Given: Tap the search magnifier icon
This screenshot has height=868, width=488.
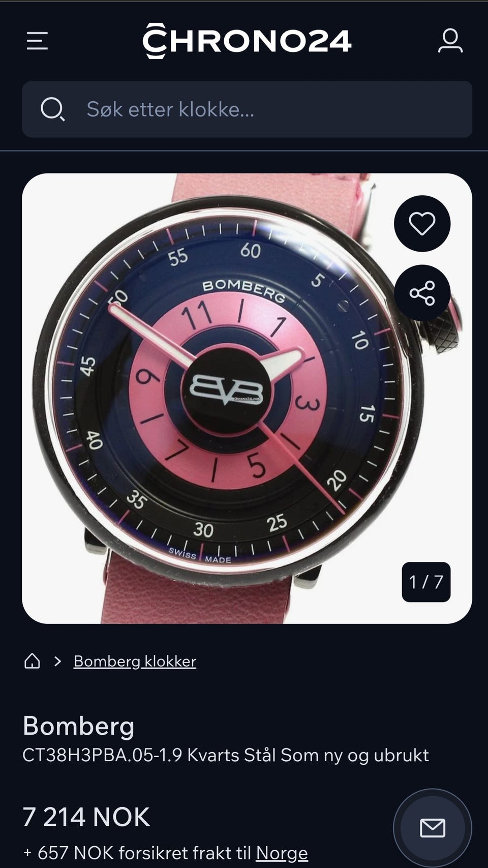Looking at the screenshot, I should [x=52, y=109].
